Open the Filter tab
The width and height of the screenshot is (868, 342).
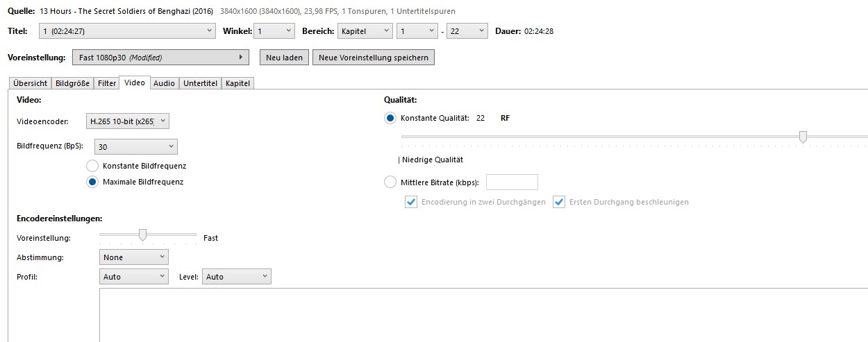click(107, 83)
